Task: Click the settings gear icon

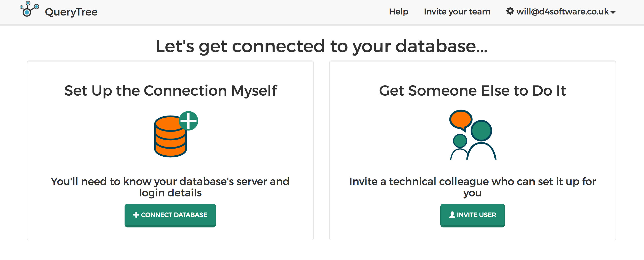Action: click(510, 11)
